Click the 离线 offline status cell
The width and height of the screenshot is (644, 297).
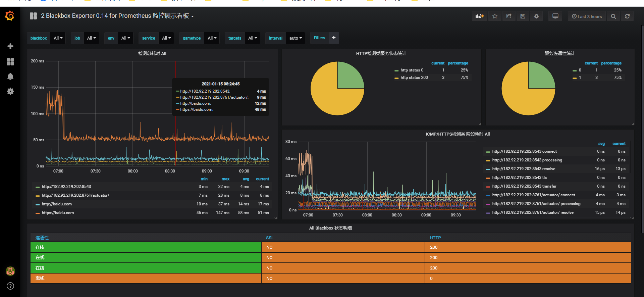tap(146, 279)
